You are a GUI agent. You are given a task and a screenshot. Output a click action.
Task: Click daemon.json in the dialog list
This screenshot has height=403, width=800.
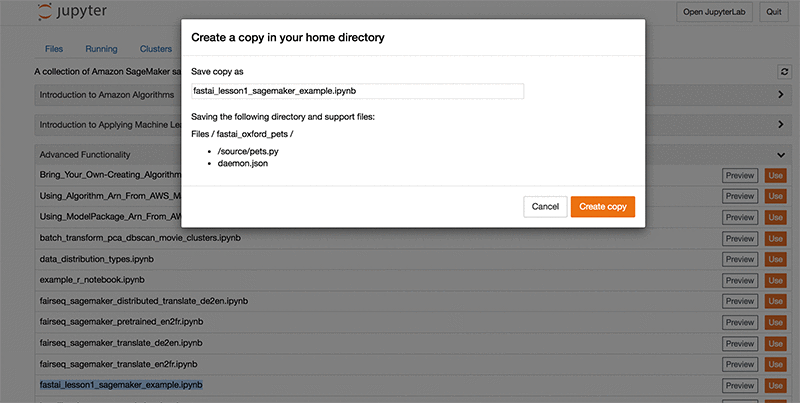click(x=242, y=163)
